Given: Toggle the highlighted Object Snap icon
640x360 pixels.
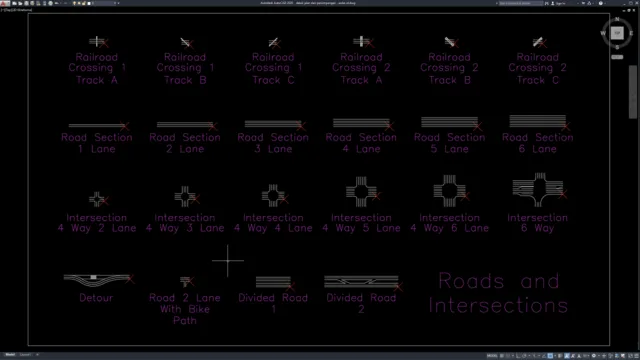Looking at the screenshot, I should (550, 356).
